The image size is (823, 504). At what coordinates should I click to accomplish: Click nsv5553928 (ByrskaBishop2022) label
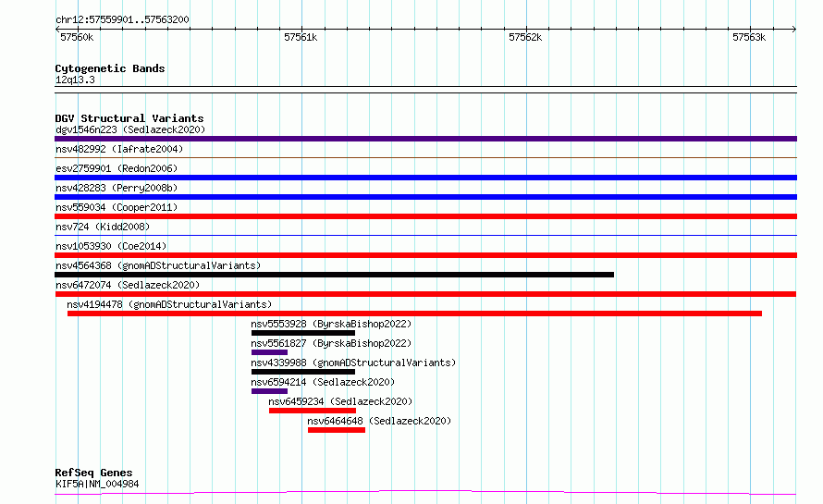click(x=331, y=324)
